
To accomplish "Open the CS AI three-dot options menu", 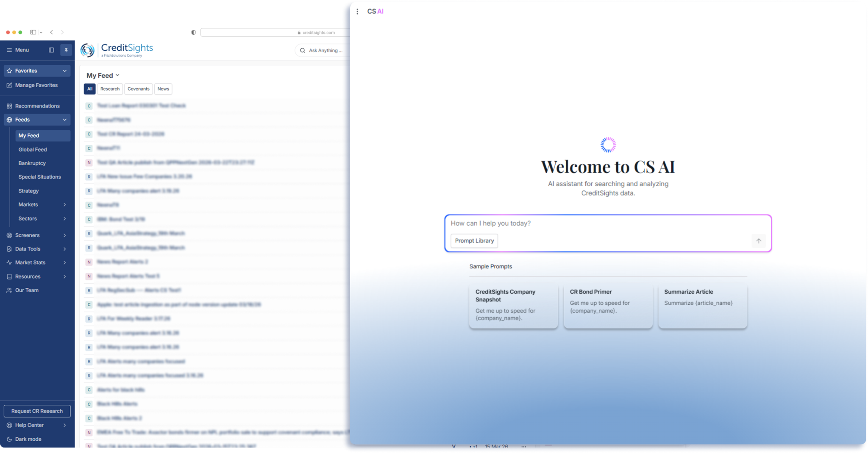I will click(x=357, y=11).
